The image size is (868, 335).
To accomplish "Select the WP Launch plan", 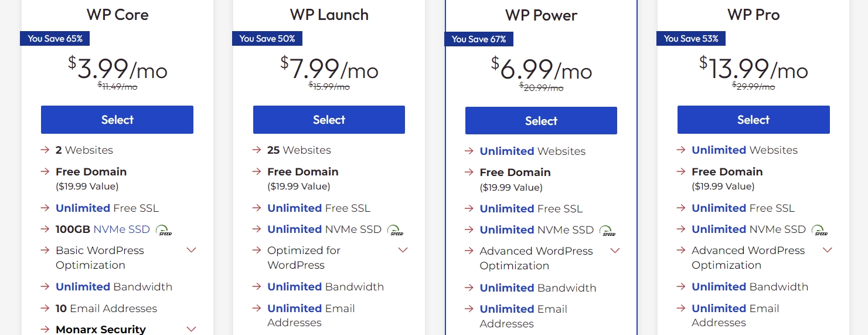I will 329,120.
